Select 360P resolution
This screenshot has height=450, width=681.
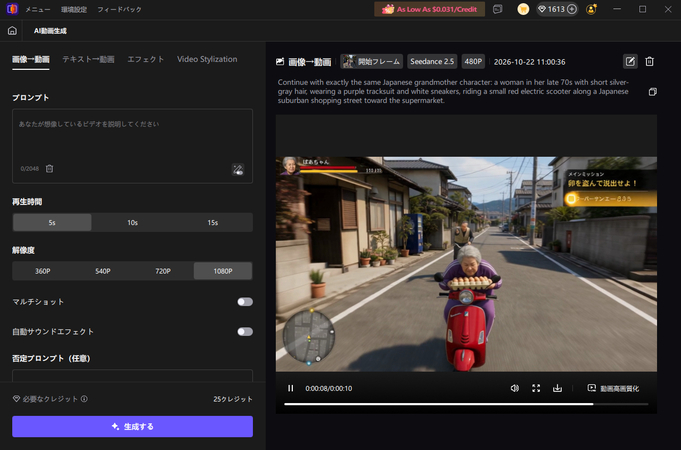coord(43,271)
